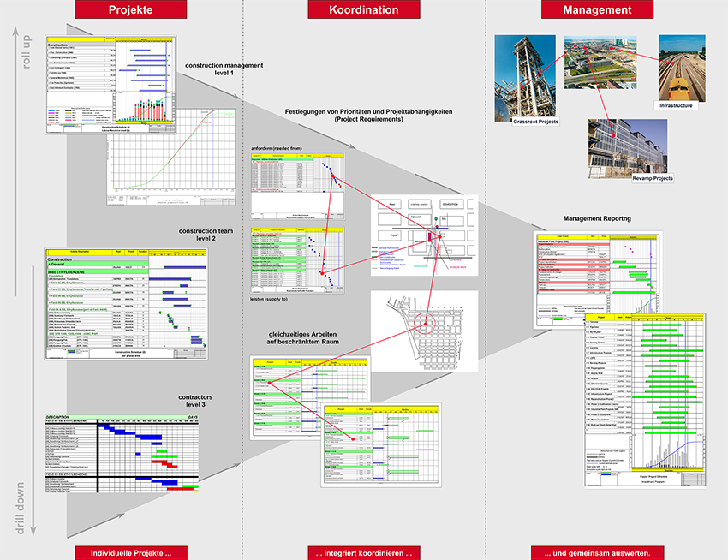The height and width of the screenshot is (560, 728).
Task: Click the red circle highlight on the street map
Action: point(426,325)
